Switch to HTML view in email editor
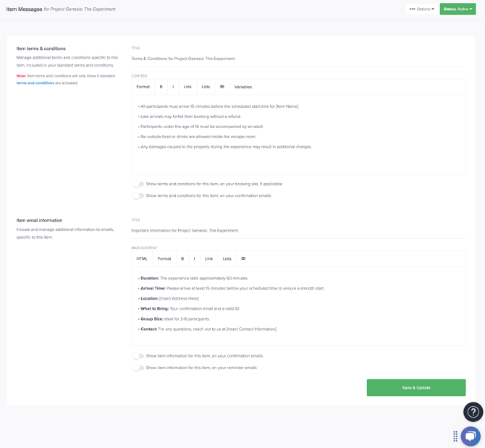The width and height of the screenshot is (485, 448). (142, 258)
